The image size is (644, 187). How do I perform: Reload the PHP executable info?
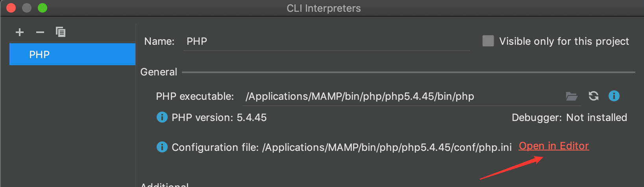pyautogui.click(x=594, y=96)
